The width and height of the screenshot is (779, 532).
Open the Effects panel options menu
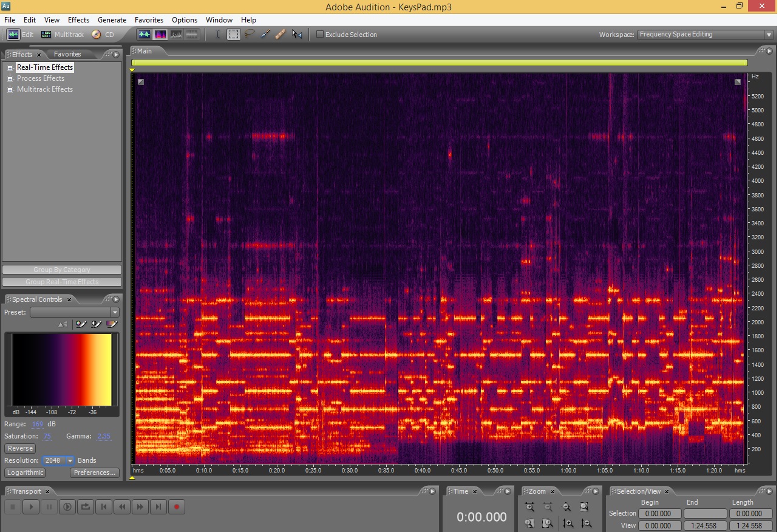[x=116, y=55]
